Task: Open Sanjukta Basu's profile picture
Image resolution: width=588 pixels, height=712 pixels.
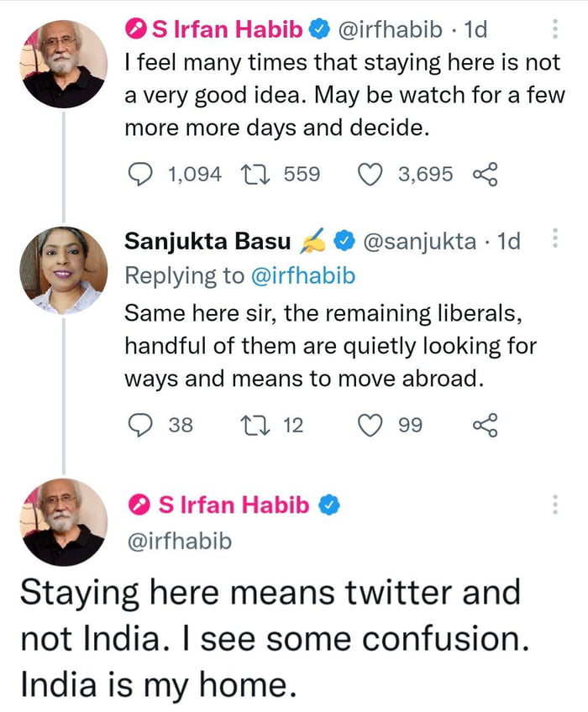Action: [x=64, y=270]
